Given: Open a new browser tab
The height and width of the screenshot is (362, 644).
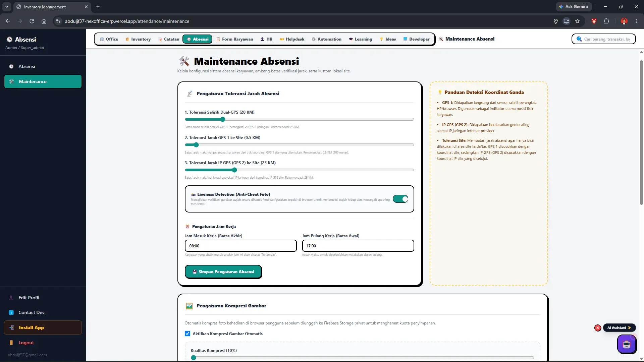Looking at the screenshot, I should coord(98,7).
